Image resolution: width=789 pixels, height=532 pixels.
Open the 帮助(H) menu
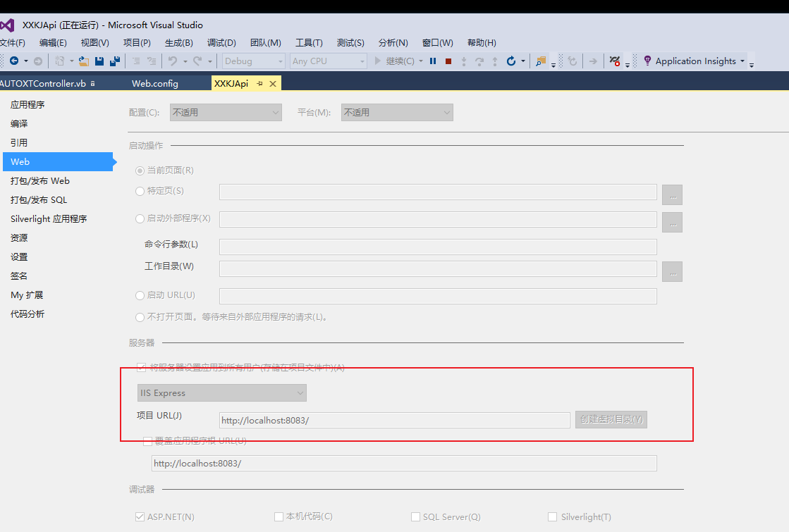482,43
